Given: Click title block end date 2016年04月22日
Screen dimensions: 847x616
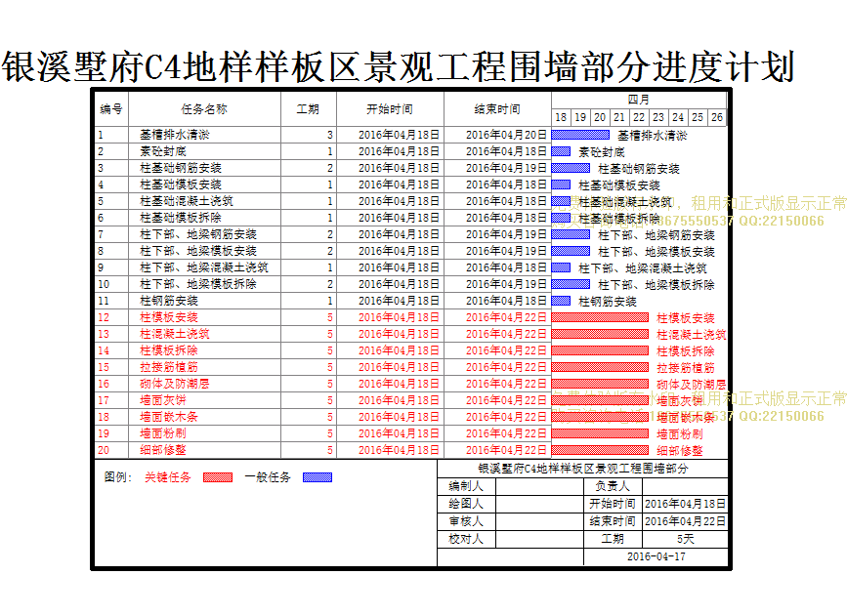Looking at the screenshot, I should (685, 521).
